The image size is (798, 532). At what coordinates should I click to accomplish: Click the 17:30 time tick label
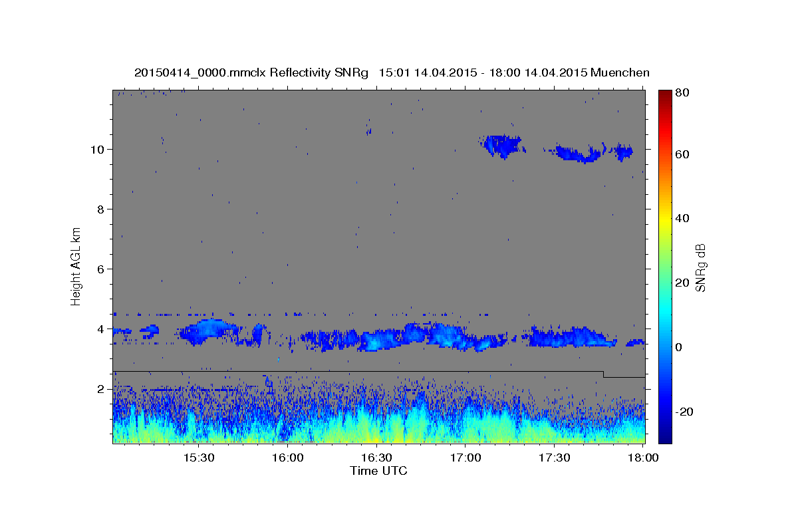click(x=555, y=458)
